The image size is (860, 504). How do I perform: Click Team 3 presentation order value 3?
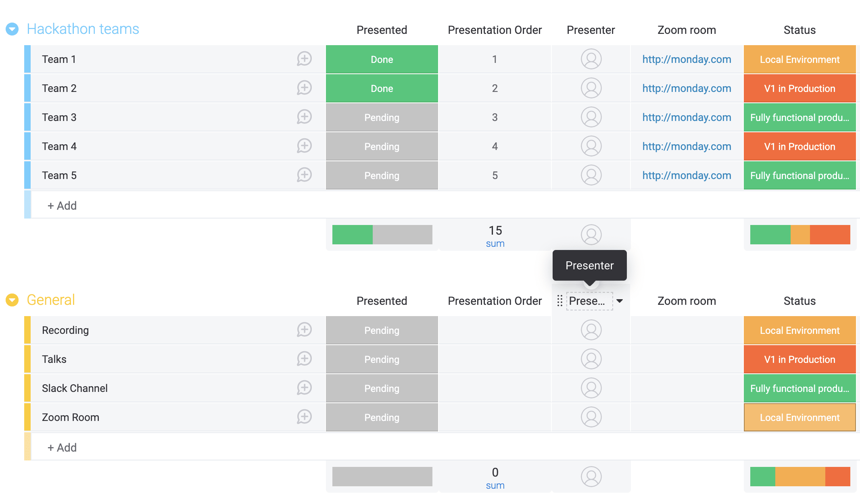(x=495, y=117)
